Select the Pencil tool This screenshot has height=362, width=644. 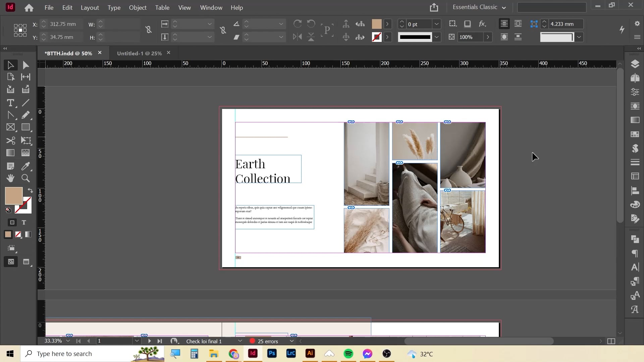25,115
